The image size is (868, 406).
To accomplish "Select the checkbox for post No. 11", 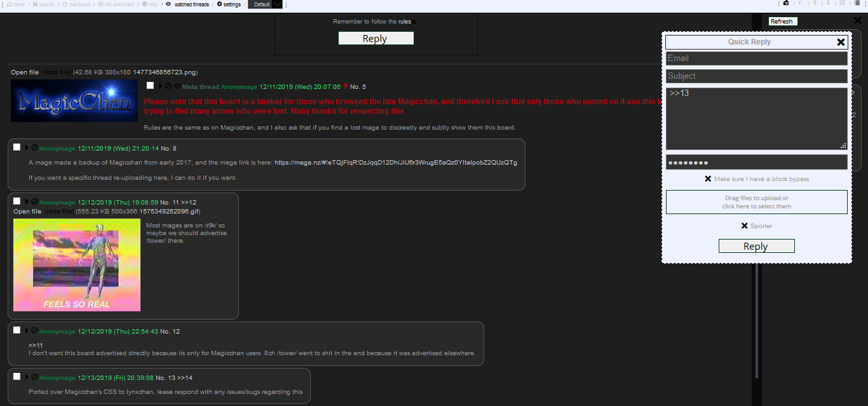I will tap(17, 201).
